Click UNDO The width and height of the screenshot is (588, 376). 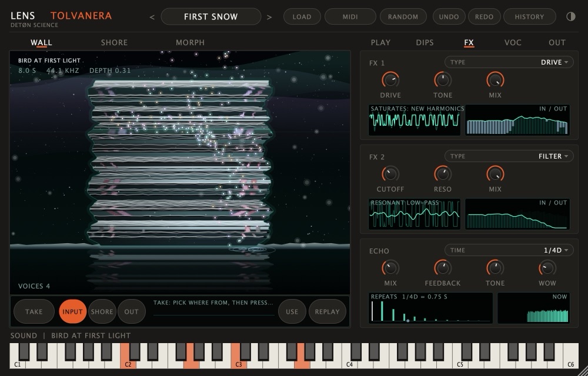click(x=449, y=17)
